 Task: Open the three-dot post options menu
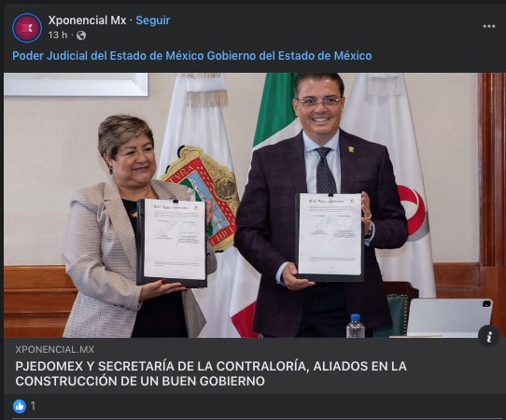tap(489, 26)
